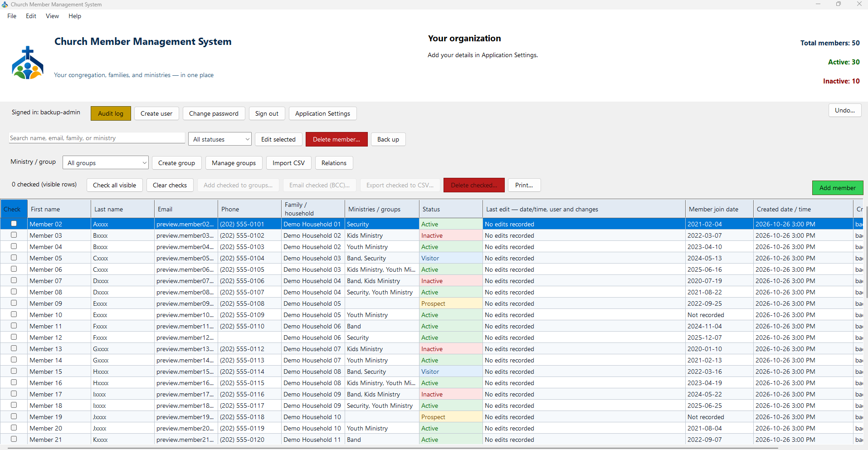Click the Member join date column header

719,209
